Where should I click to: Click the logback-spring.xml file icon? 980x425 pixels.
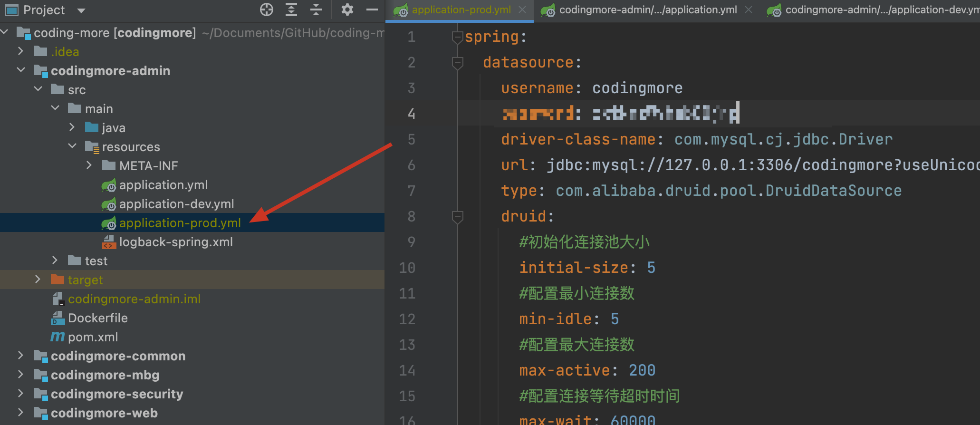(x=109, y=242)
